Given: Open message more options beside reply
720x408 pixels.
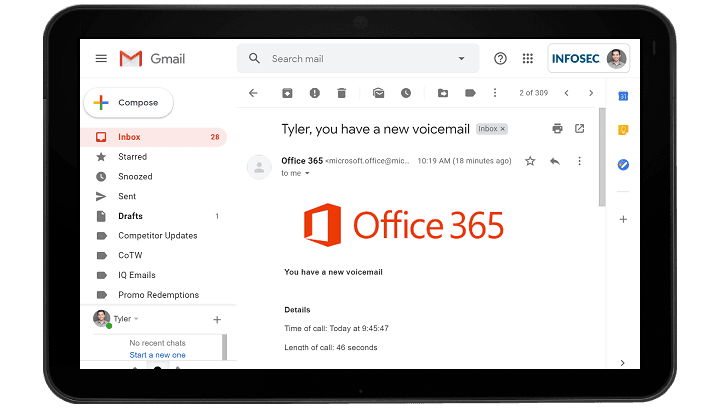Looking at the screenshot, I should [579, 161].
